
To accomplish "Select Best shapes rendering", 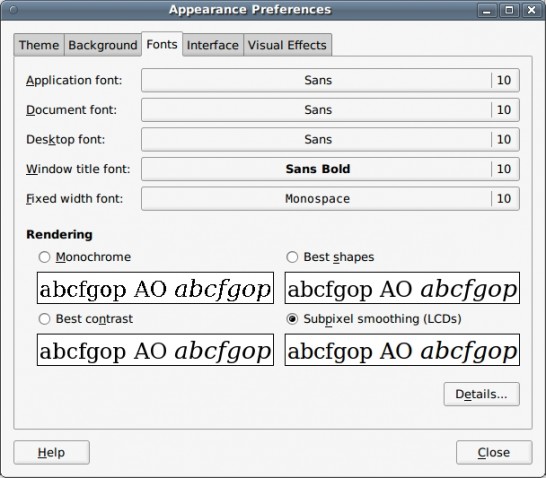I will [x=330, y=257].
